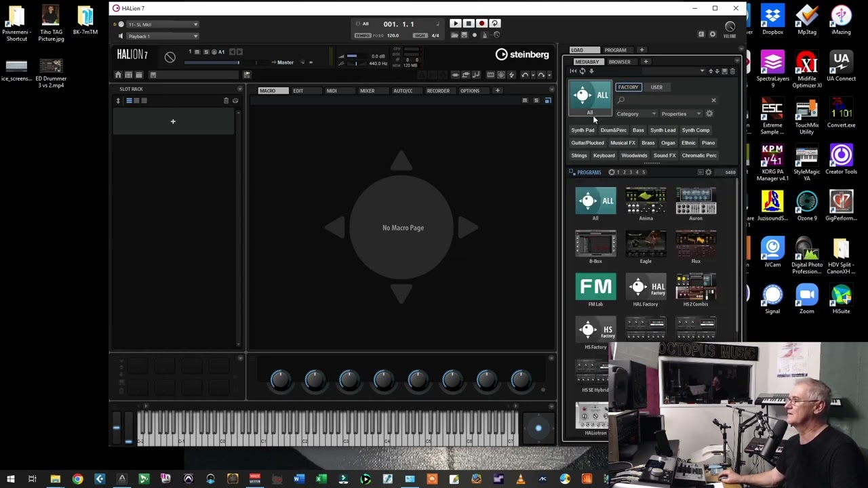This screenshot has width=868, height=488.
Task: Click the up-down arrows icon in Slot Rack
Action: [x=118, y=101]
